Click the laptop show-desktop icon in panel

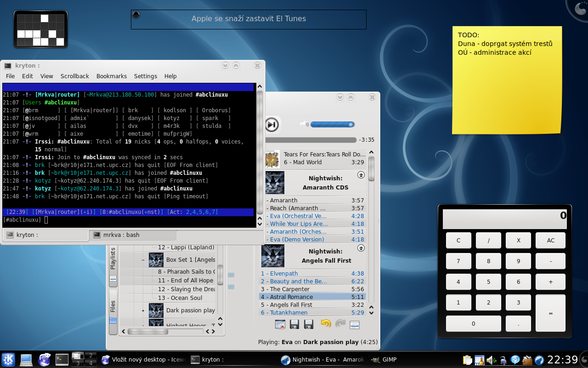click(x=26, y=360)
